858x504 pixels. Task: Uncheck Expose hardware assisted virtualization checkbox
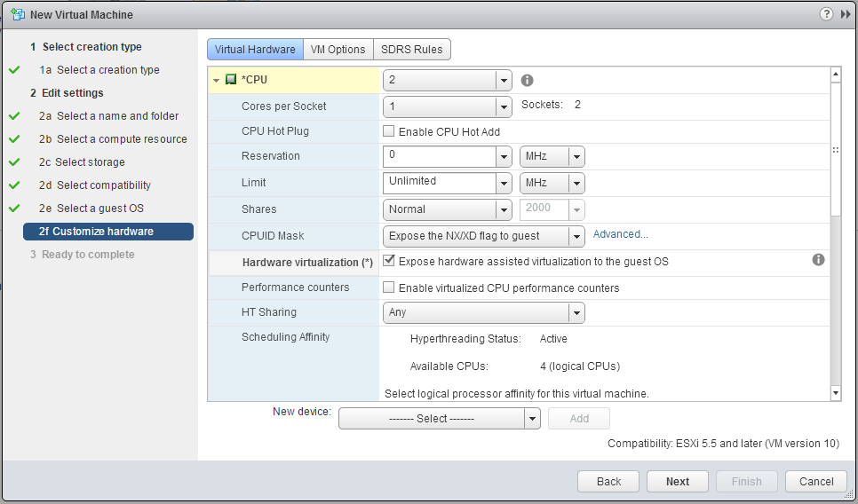click(389, 261)
